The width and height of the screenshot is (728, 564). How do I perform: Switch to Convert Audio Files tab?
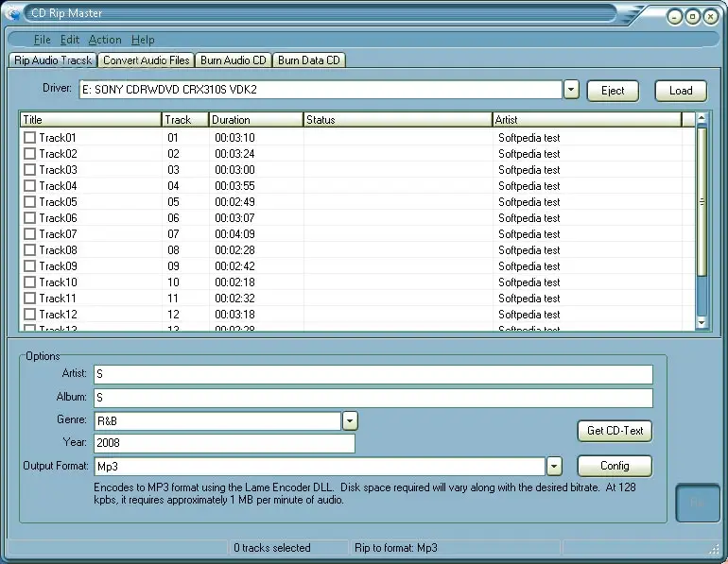coord(147,60)
